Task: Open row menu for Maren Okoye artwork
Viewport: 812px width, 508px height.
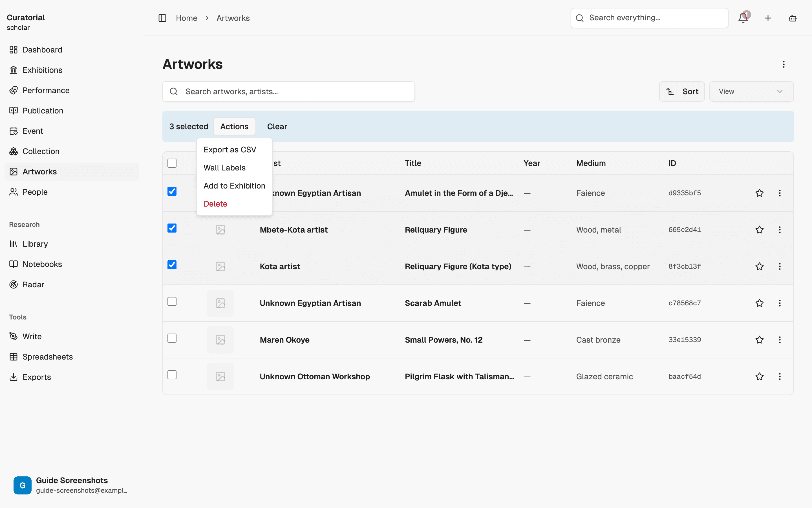Action: pos(780,340)
